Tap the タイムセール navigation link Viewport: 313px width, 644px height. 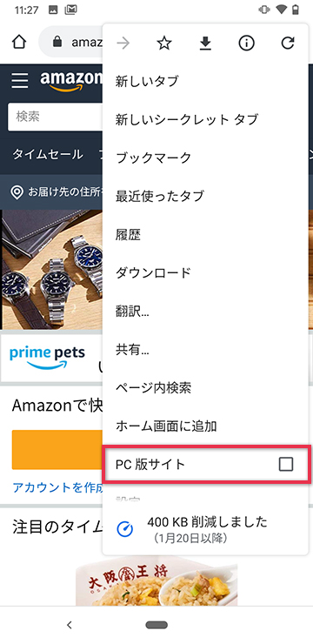pyautogui.click(x=47, y=154)
